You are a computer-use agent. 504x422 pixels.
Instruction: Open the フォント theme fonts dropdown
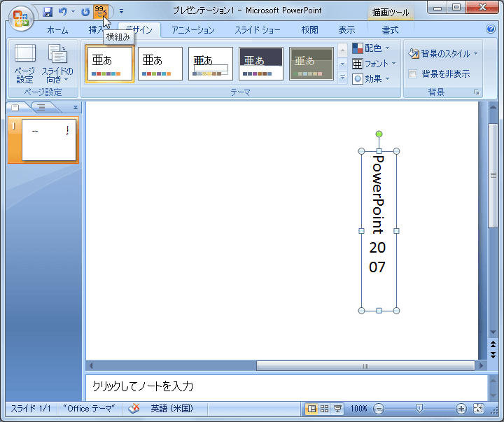coord(374,64)
